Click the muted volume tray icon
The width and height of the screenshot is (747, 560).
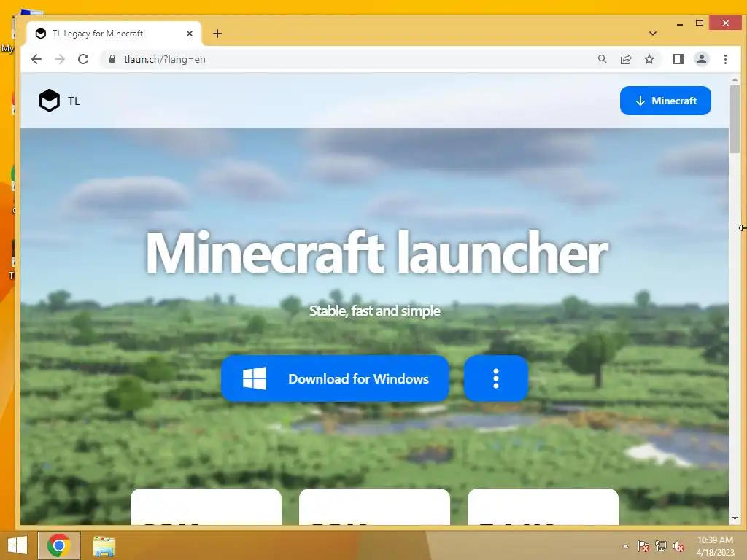[x=678, y=546]
